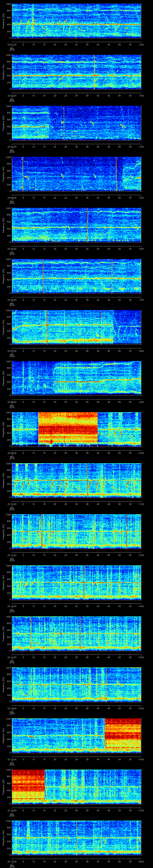
Task: Select the spectrogram panel starting at 22:08:00
Action: 76,378
